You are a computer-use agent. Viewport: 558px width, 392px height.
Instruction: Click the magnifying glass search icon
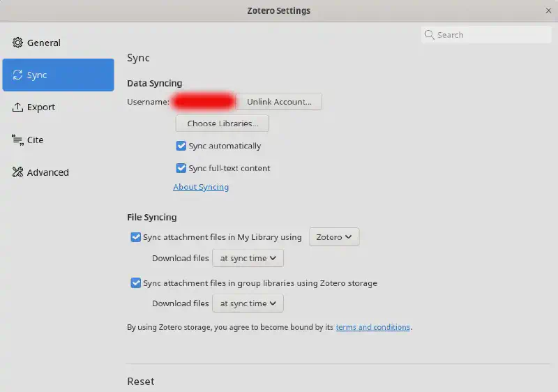pos(430,35)
